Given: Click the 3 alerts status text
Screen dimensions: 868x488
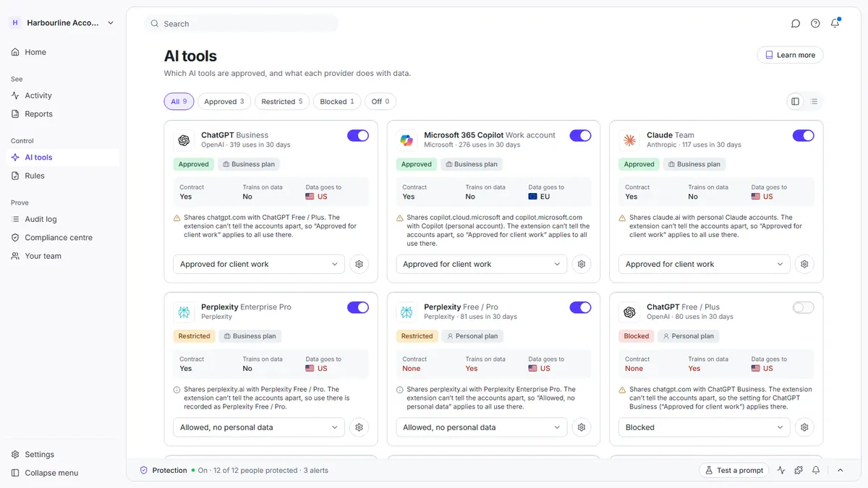Looking at the screenshot, I should tap(316, 470).
